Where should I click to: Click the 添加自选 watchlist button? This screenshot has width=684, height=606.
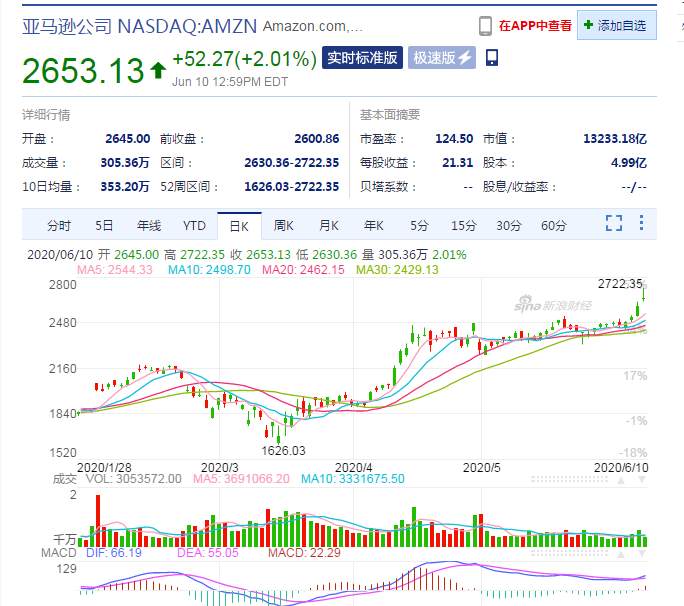(617, 25)
